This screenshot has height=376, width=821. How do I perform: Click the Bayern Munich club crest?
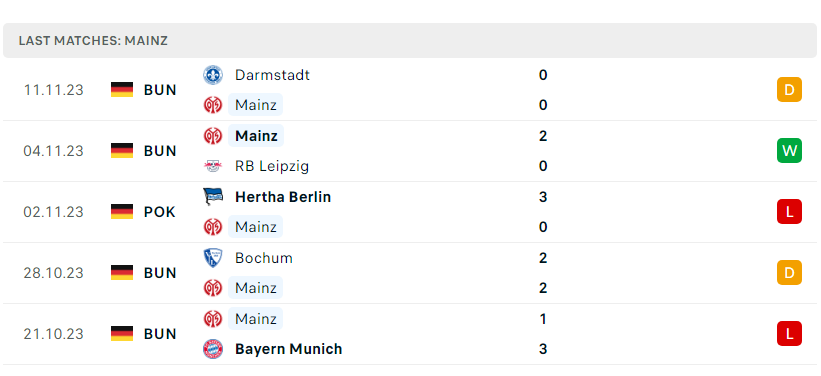(213, 349)
